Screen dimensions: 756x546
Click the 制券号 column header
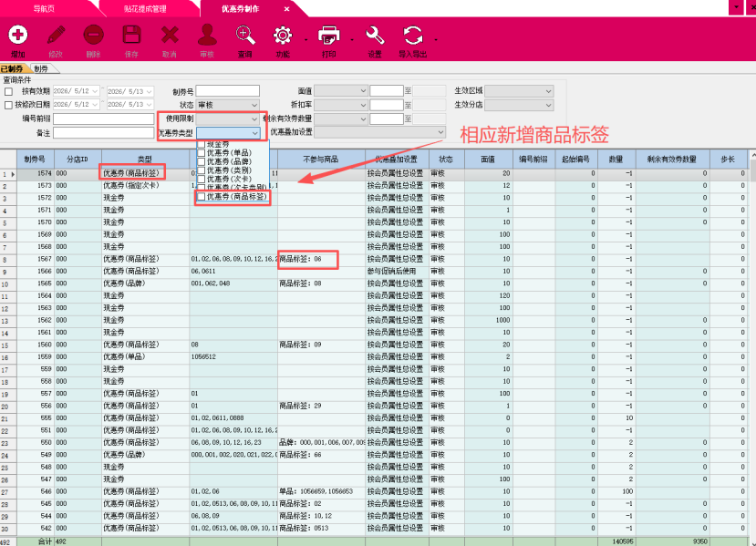[36, 159]
